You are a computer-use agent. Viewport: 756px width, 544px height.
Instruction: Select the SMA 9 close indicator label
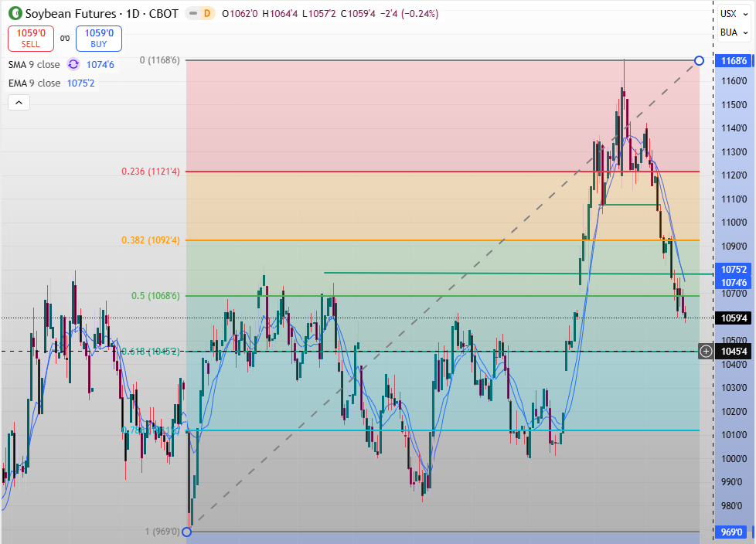coord(34,65)
